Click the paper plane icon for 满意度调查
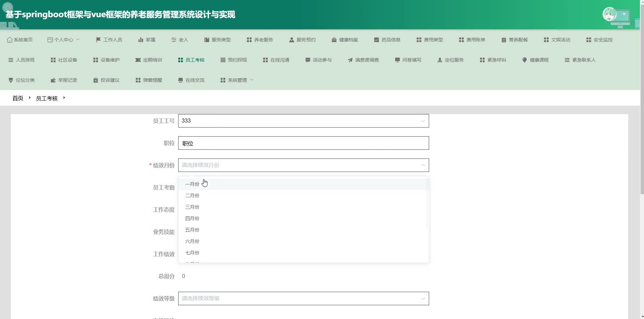The image size is (644, 319). [x=350, y=60]
